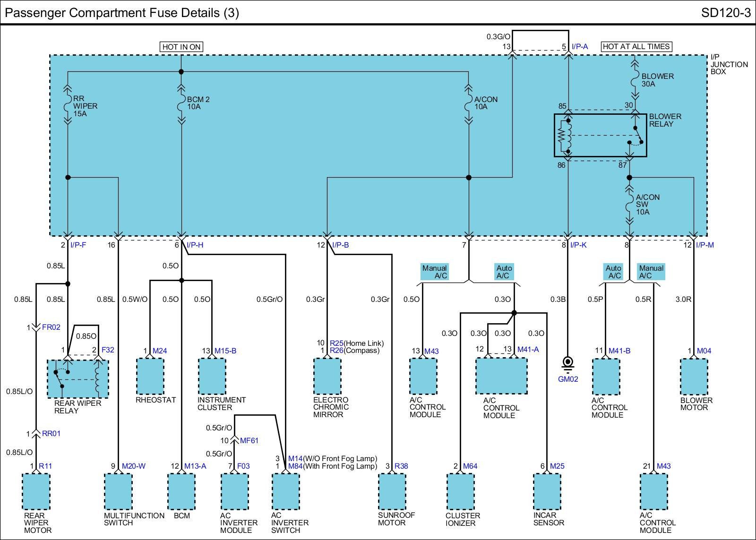Click the SD120-3 page code
The width and height of the screenshot is (756, 540).
[725, 12]
